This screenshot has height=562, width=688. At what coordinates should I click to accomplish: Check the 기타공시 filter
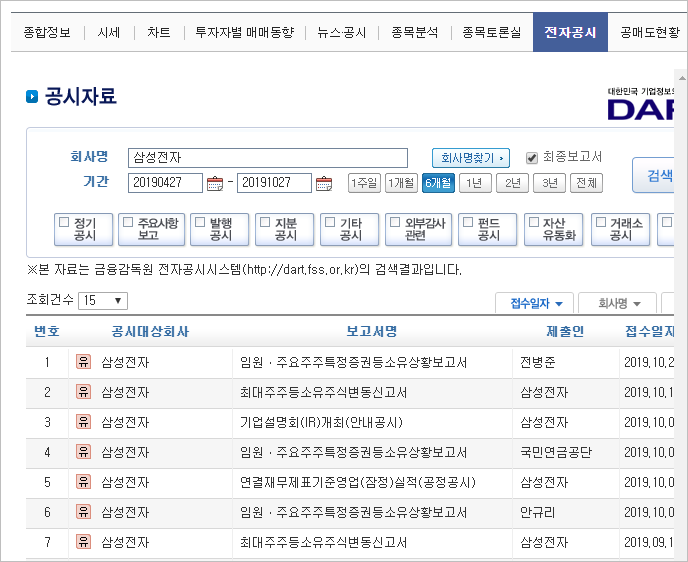330,222
